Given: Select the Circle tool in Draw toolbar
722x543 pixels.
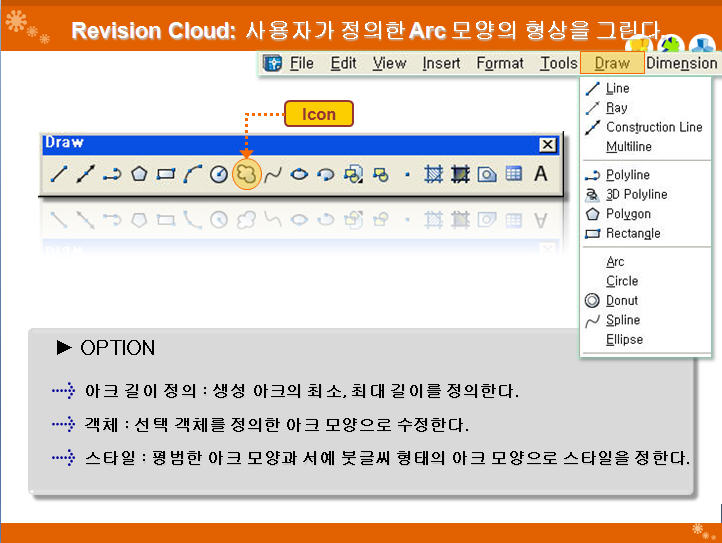Looking at the screenshot, I should [219, 174].
